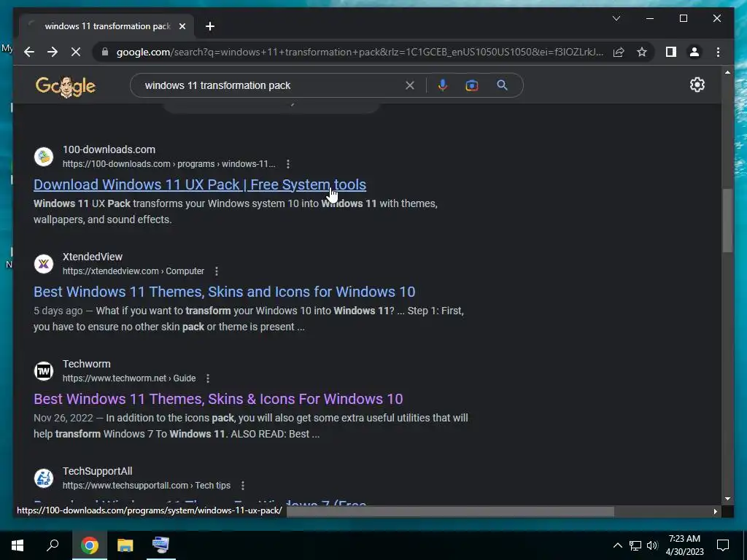Click the TechSupportAll site name
747x560 pixels.
click(98, 471)
